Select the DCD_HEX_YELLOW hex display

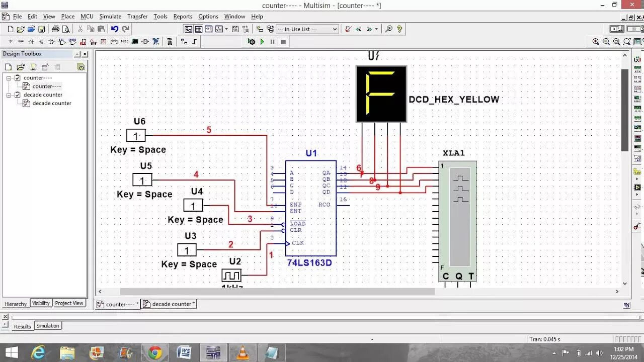pos(381,94)
